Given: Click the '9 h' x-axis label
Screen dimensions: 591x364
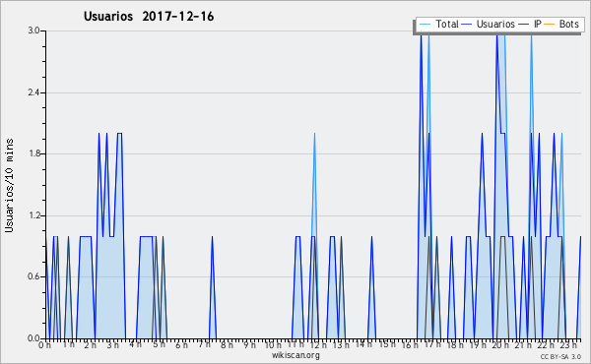Looking at the screenshot, I should click(x=249, y=345).
